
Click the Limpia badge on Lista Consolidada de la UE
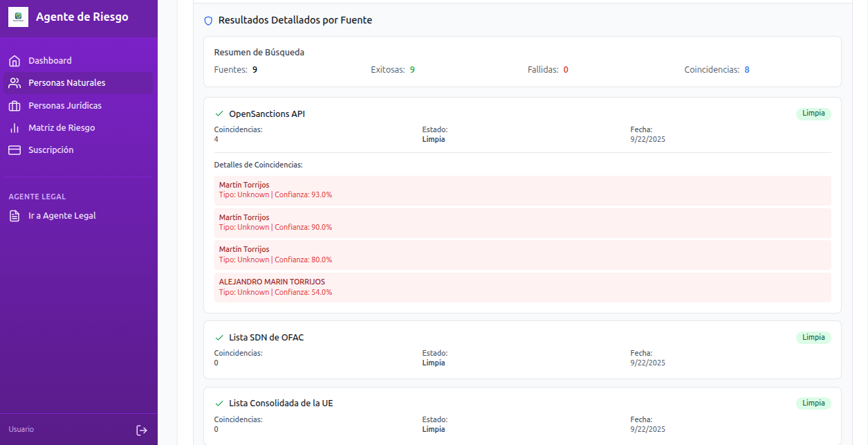pyautogui.click(x=813, y=403)
